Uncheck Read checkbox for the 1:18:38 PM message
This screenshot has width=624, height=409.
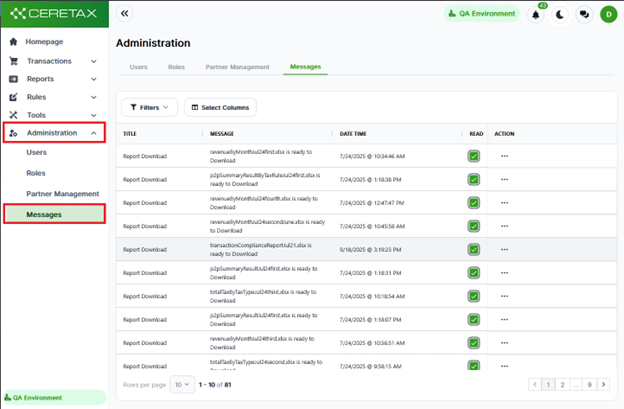click(474, 179)
